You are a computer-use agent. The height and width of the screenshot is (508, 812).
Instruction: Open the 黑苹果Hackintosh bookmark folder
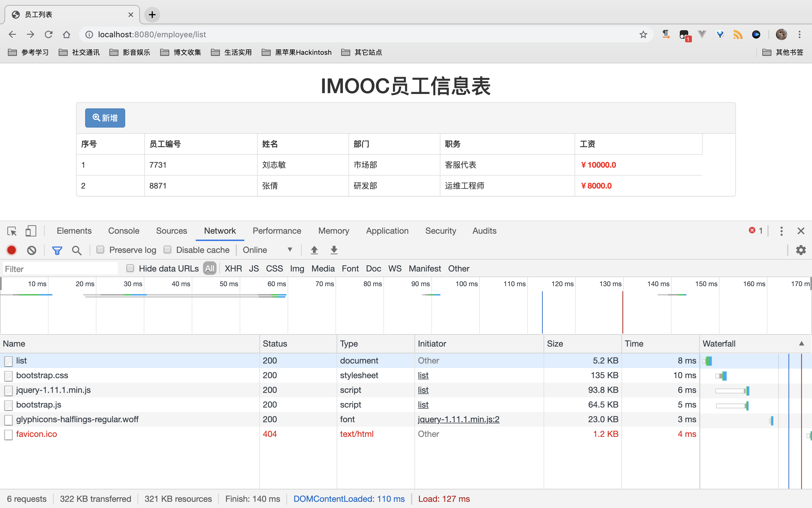click(x=297, y=52)
